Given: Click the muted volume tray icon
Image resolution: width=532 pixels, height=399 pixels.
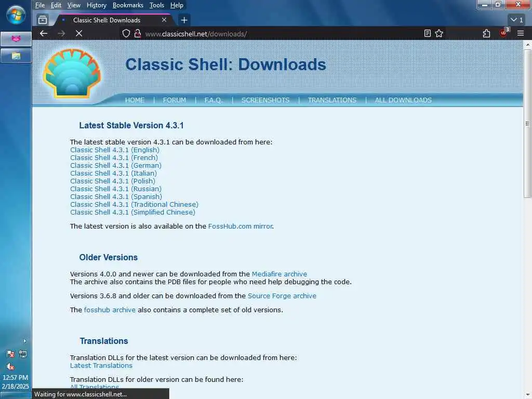Looking at the screenshot, I should coord(10,366).
